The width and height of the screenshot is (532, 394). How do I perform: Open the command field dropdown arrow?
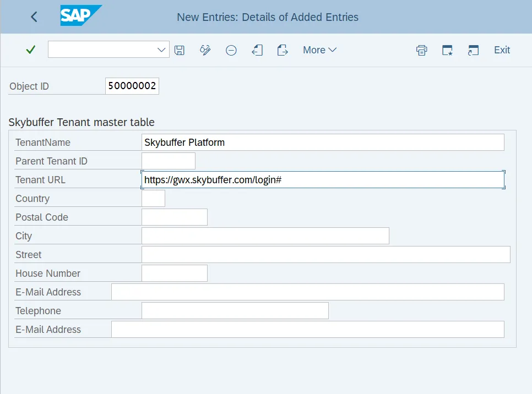[x=161, y=50]
